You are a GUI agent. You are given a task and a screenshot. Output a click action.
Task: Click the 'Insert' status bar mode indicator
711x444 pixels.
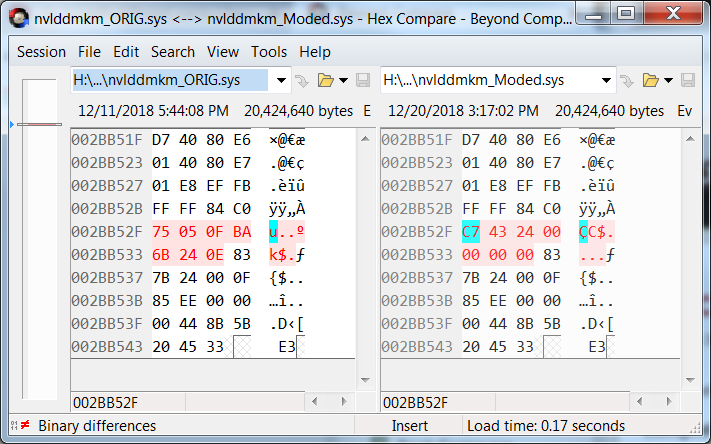click(x=409, y=426)
